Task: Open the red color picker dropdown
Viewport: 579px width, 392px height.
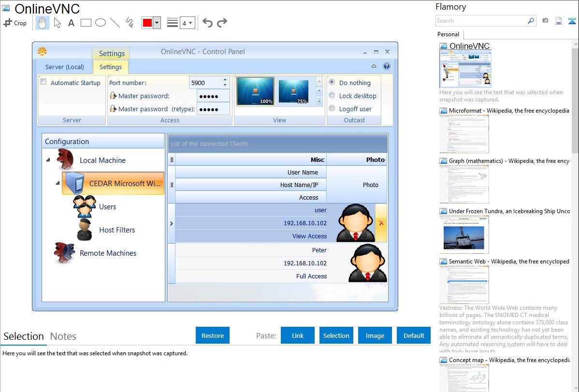Action: click(x=157, y=23)
